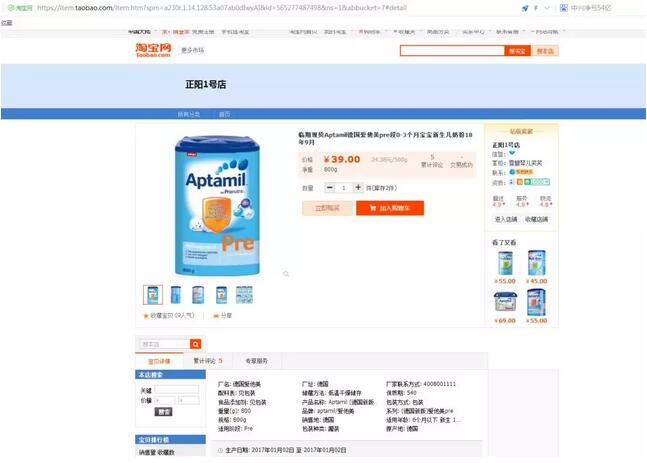Click the 淘宝网 secure site badge
This screenshot has height=463, width=647.
(x=20, y=8)
